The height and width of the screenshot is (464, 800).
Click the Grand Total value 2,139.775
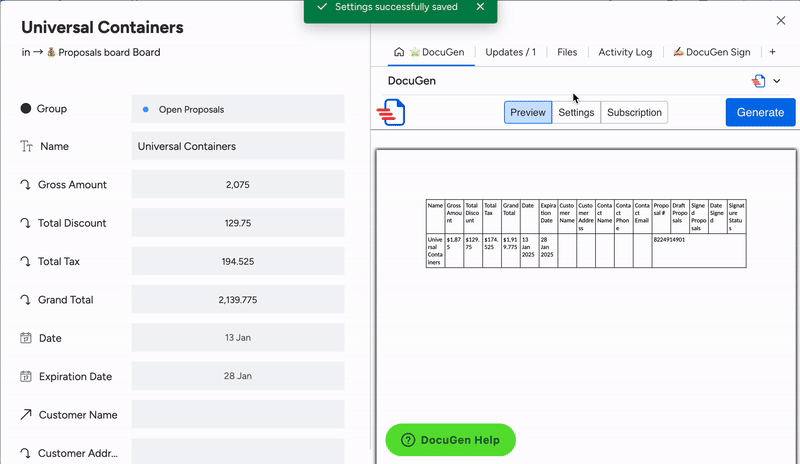(x=238, y=299)
